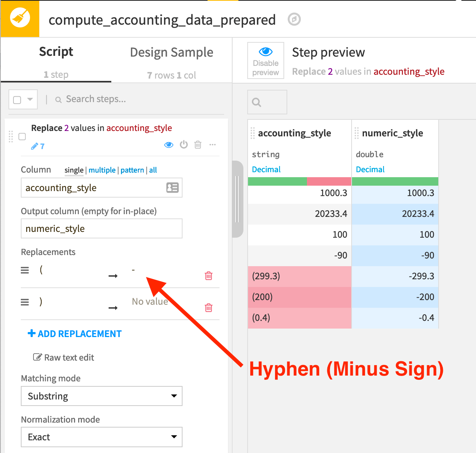The image size is (476, 453).
Task: Open the Matching mode Substring dropdown
Action: click(101, 396)
